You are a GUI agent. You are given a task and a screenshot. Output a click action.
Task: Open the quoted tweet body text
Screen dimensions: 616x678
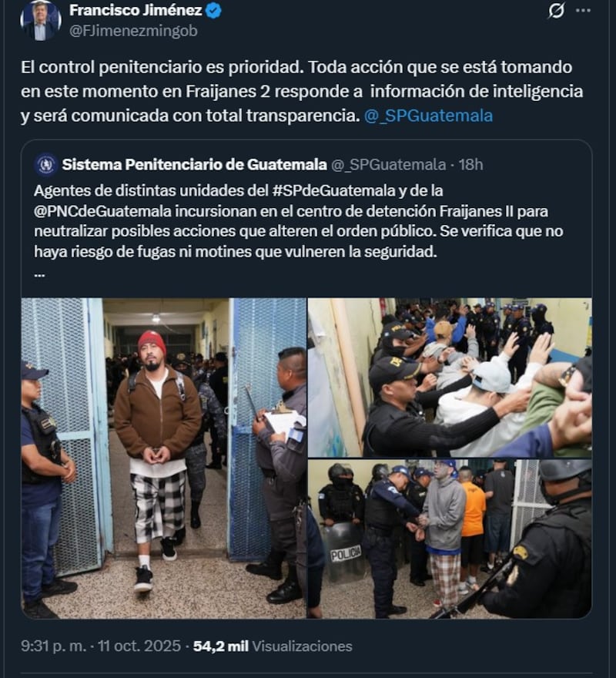point(298,221)
